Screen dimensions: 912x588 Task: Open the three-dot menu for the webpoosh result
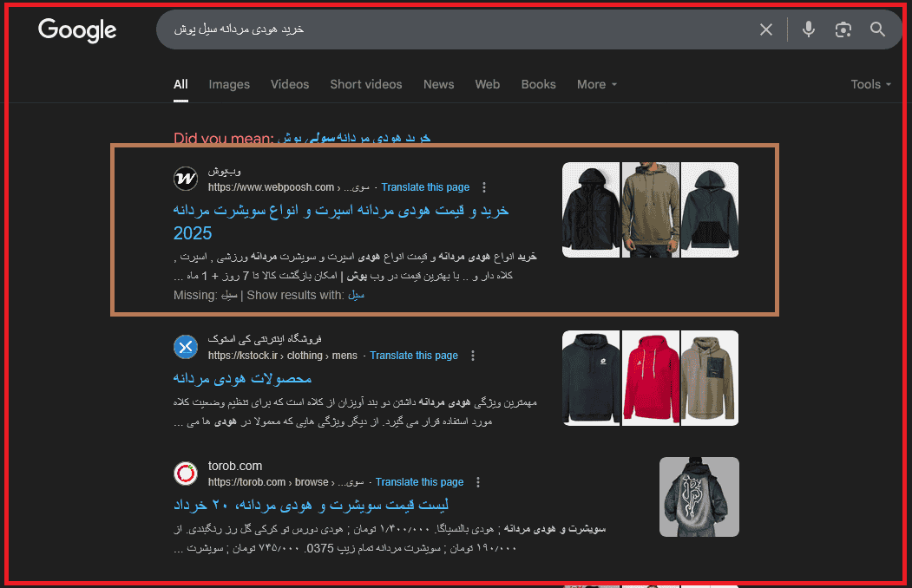(x=484, y=186)
